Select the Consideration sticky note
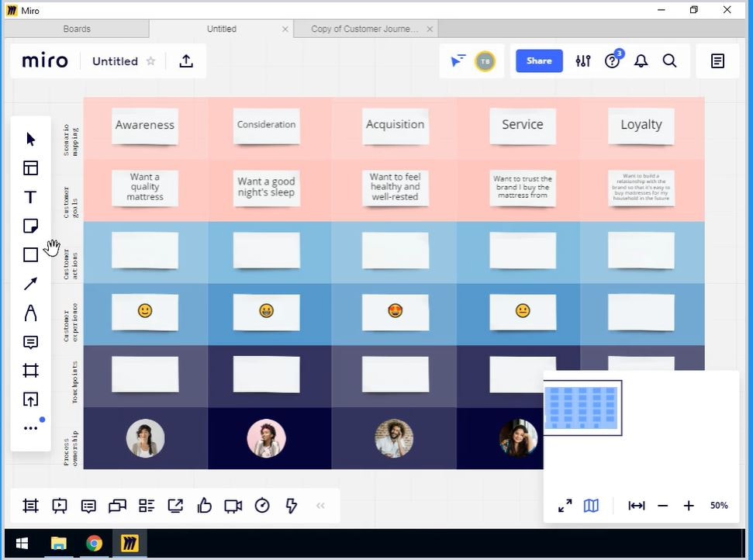Image resolution: width=753 pixels, height=560 pixels. coord(266,126)
